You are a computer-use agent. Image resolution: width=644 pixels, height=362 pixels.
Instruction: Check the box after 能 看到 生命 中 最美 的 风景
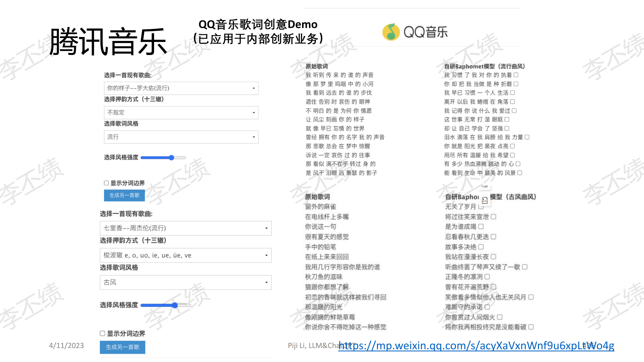pyautogui.click(x=519, y=173)
